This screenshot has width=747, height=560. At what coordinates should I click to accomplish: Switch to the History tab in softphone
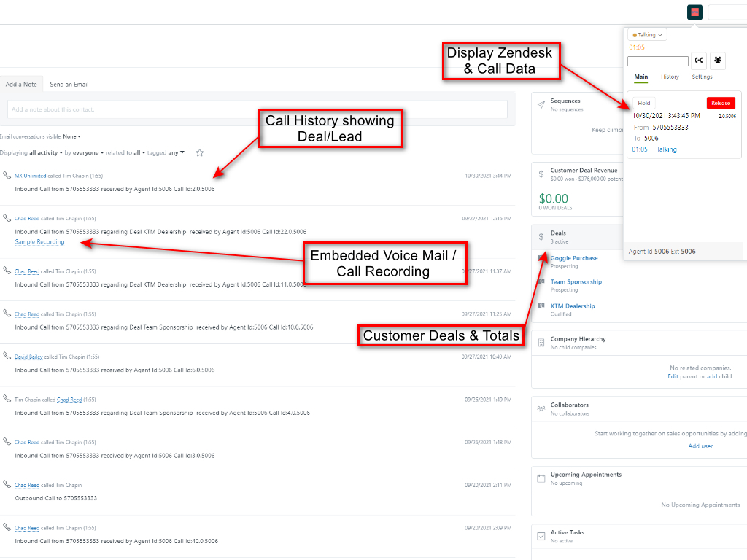coord(670,77)
